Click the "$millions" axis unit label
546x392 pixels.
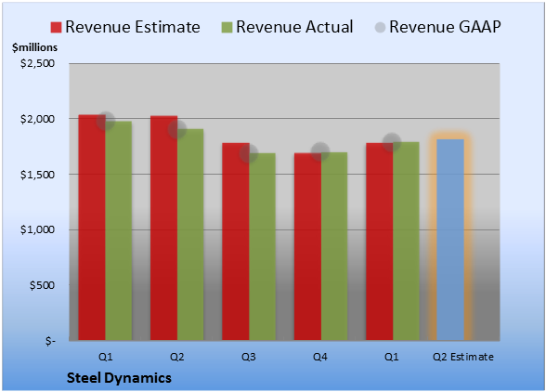point(34,47)
